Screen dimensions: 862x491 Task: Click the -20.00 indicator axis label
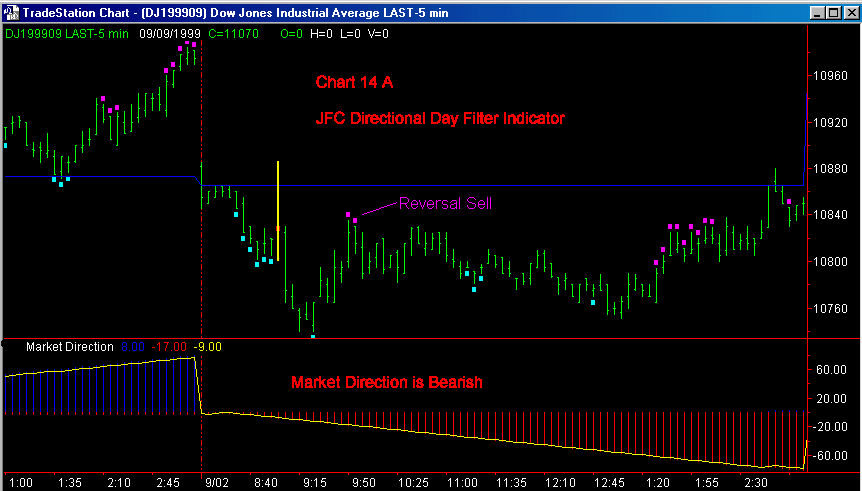pos(831,427)
